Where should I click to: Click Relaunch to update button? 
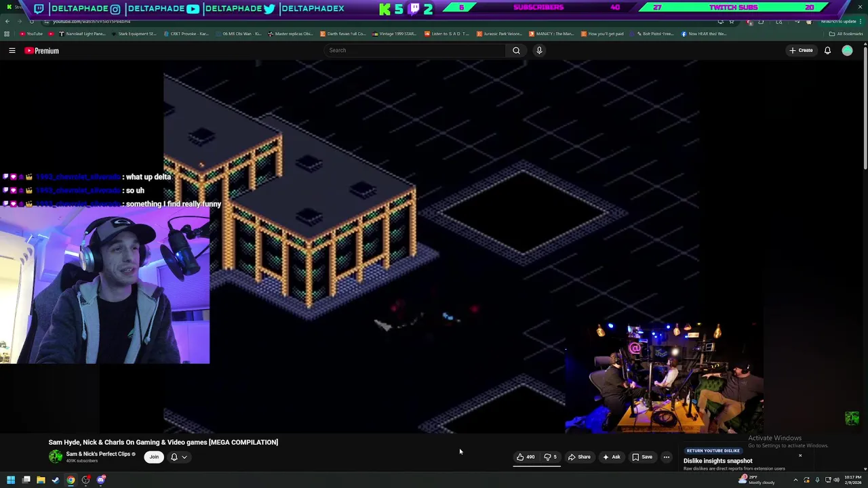point(842,22)
